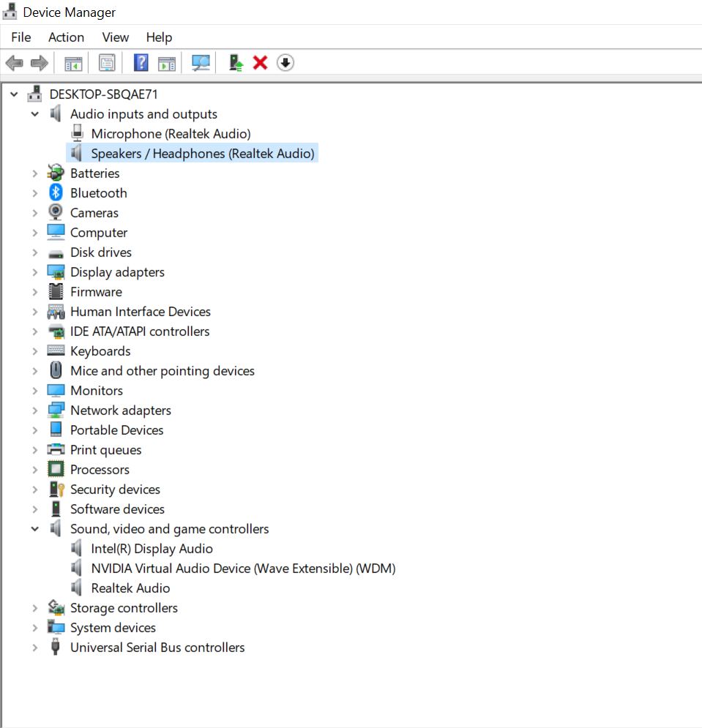The height and width of the screenshot is (728, 702).
Task: Select the Storage controllers label
Action: coord(124,608)
